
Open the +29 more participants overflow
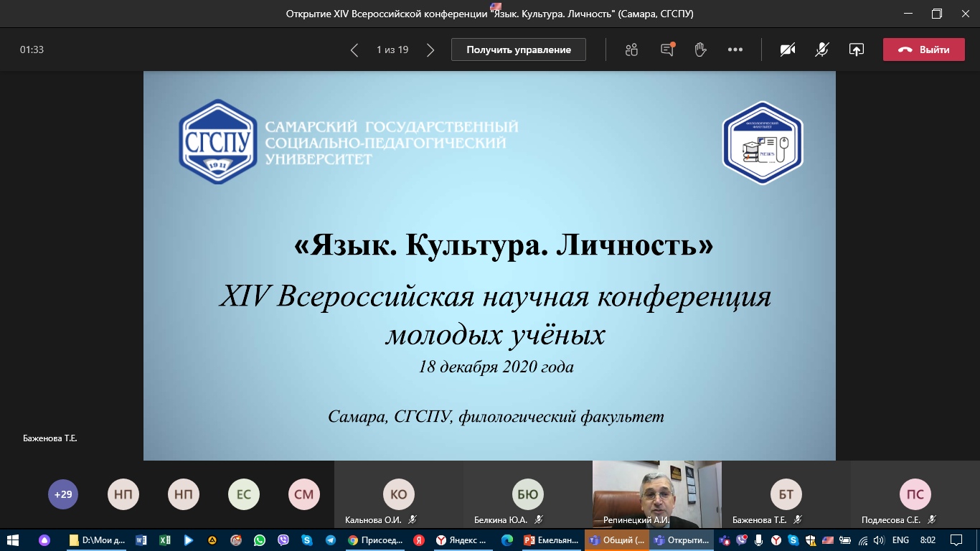click(63, 494)
